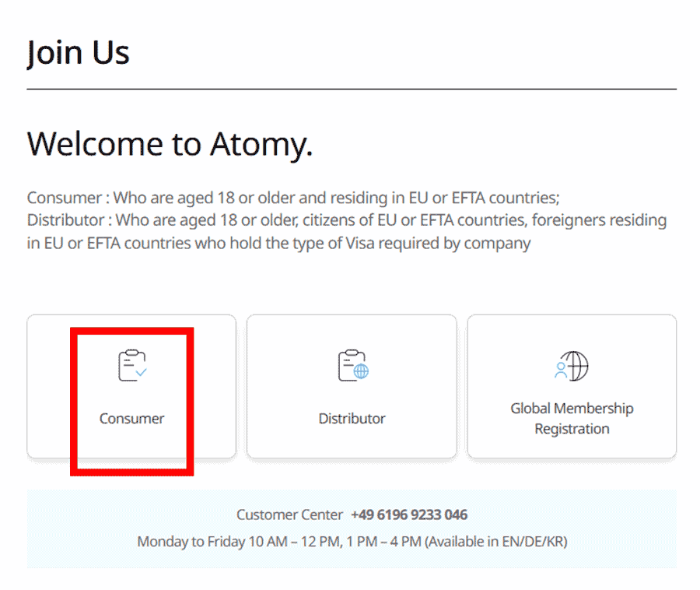Select the Consumer label text
Image resolution: width=700 pixels, height=590 pixels.
click(131, 418)
